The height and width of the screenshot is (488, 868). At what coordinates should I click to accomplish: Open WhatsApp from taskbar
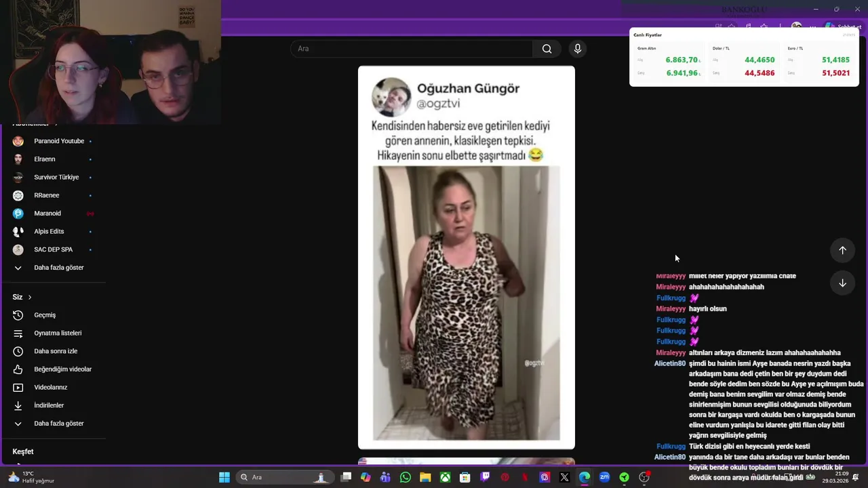(406, 477)
